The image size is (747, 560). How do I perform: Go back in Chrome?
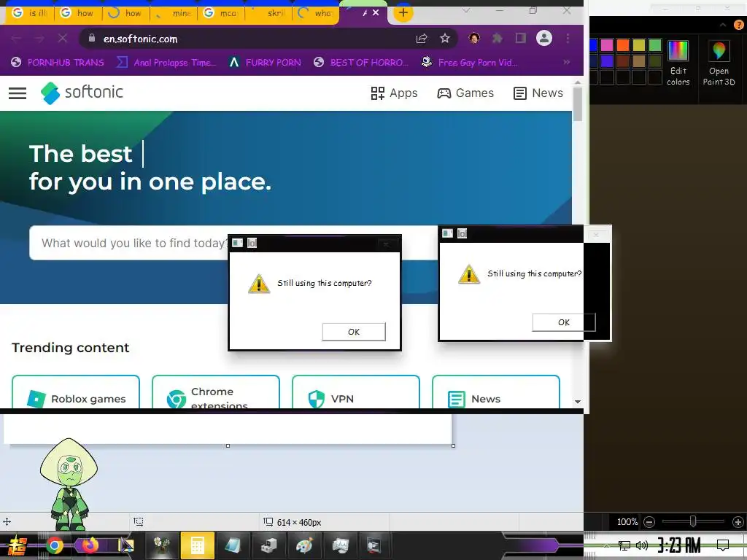[16, 38]
